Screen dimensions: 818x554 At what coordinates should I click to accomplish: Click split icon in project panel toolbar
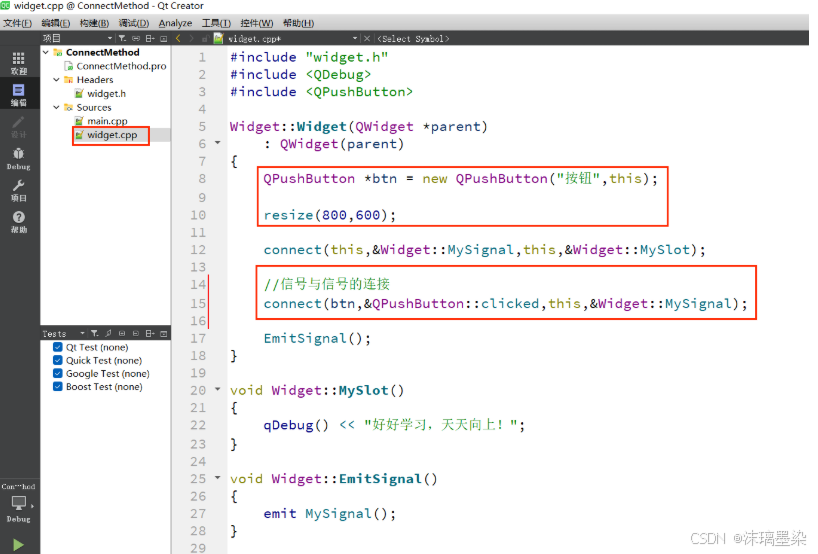pos(150,38)
